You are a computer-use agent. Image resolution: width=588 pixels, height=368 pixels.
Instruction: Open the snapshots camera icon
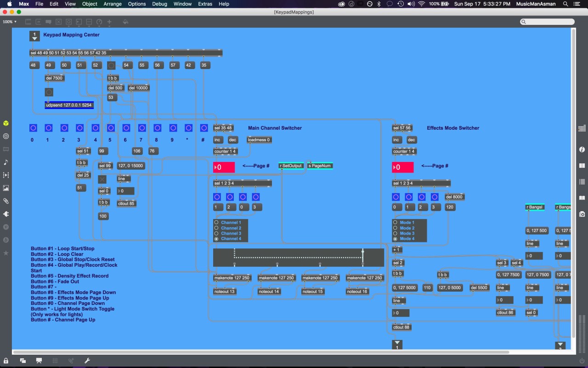(582, 214)
